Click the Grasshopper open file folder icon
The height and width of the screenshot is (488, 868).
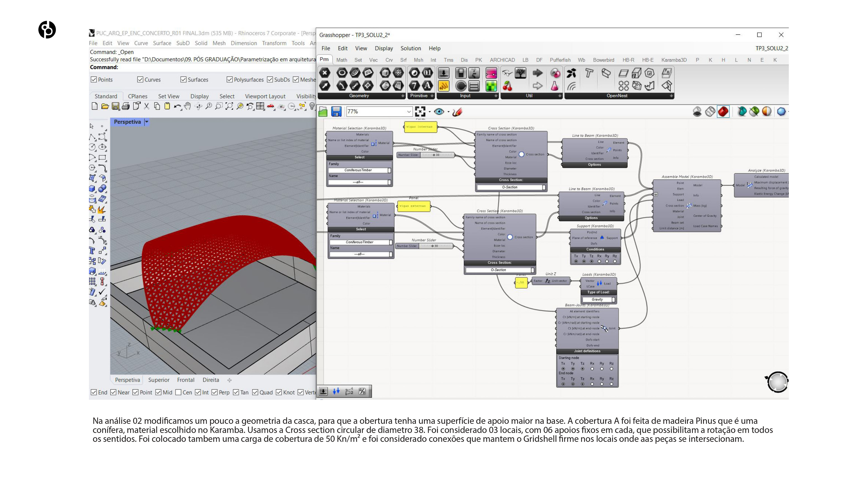(323, 111)
